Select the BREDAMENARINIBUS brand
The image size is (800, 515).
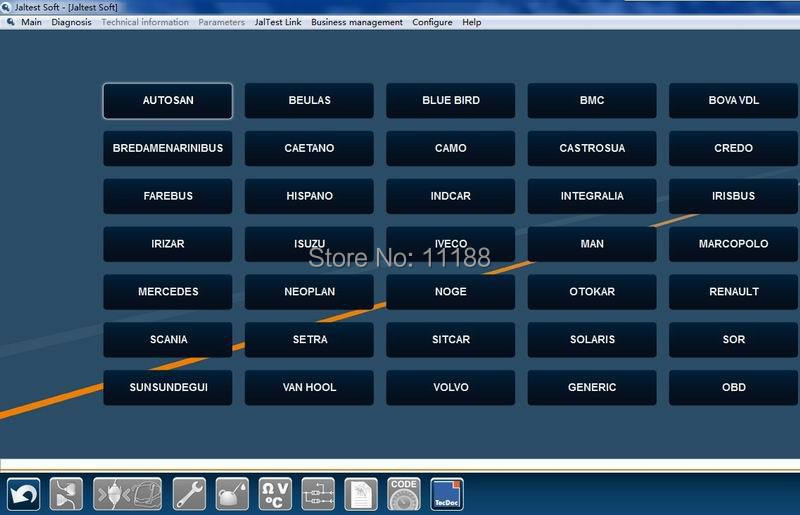tap(168, 149)
